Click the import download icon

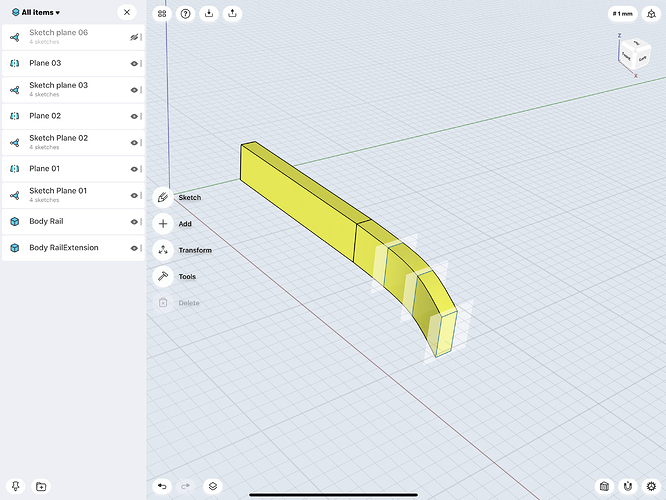pos(209,14)
